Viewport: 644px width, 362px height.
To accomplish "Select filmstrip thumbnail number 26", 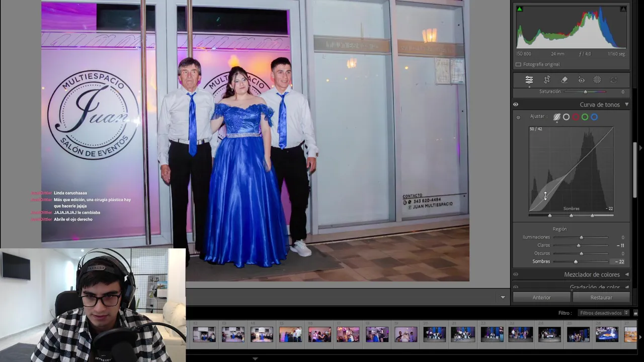I will 607,334.
